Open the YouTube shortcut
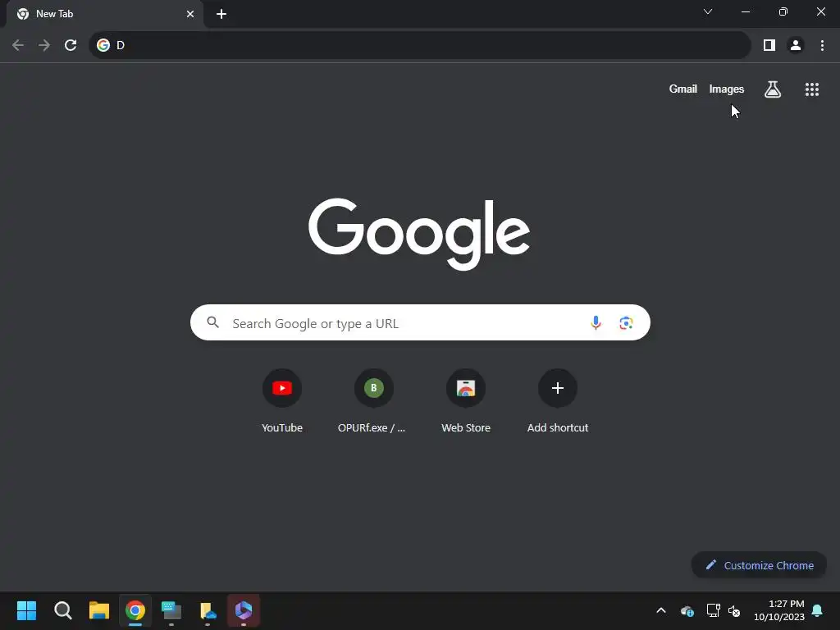Image resolution: width=840 pixels, height=630 pixels. click(x=282, y=401)
